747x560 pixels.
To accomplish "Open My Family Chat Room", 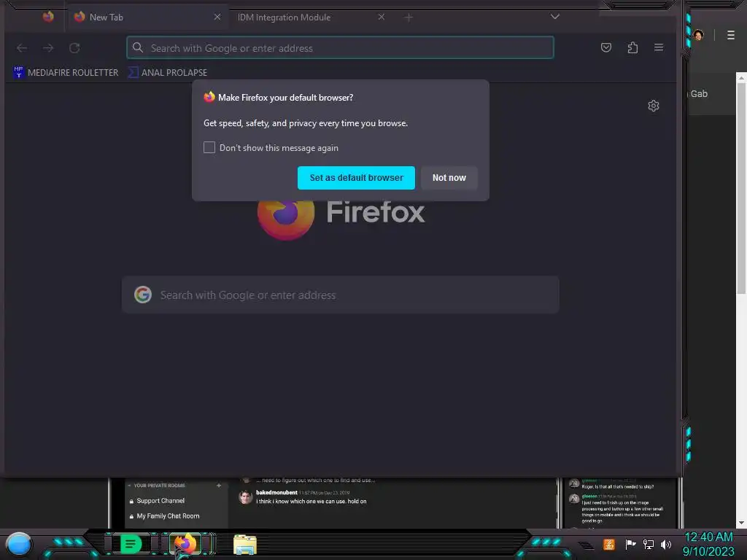I will [x=168, y=516].
